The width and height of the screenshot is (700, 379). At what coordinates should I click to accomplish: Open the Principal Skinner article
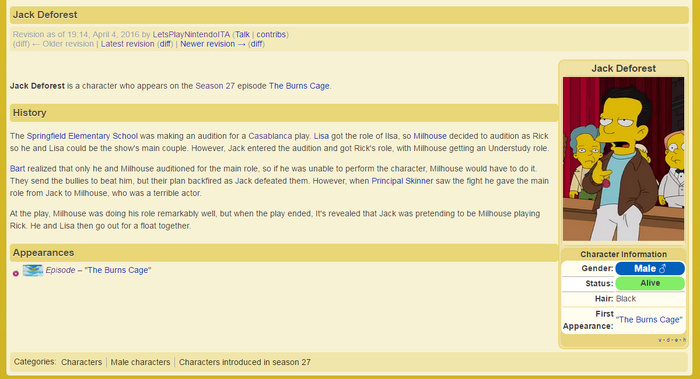click(402, 181)
